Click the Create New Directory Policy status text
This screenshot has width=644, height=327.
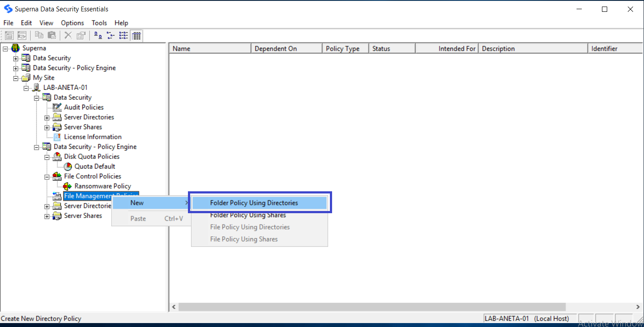click(41, 319)
